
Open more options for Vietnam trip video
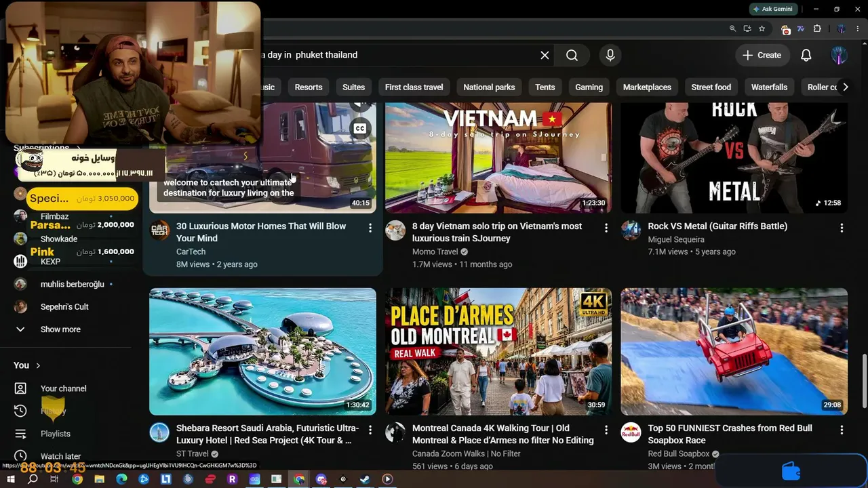coord(606,228)
